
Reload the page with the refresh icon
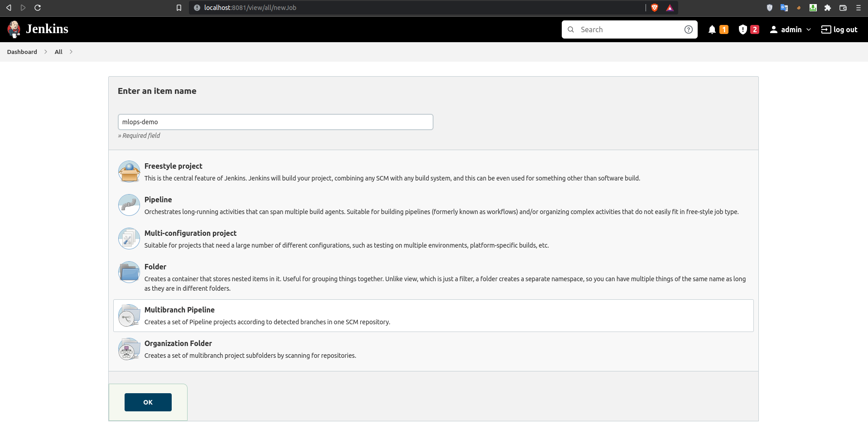pos(38,8)
